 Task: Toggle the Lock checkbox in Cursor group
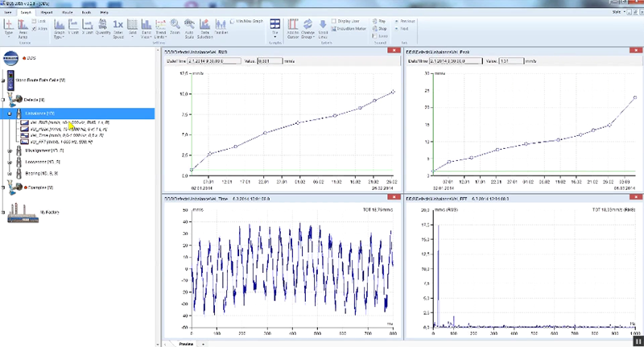35,20
